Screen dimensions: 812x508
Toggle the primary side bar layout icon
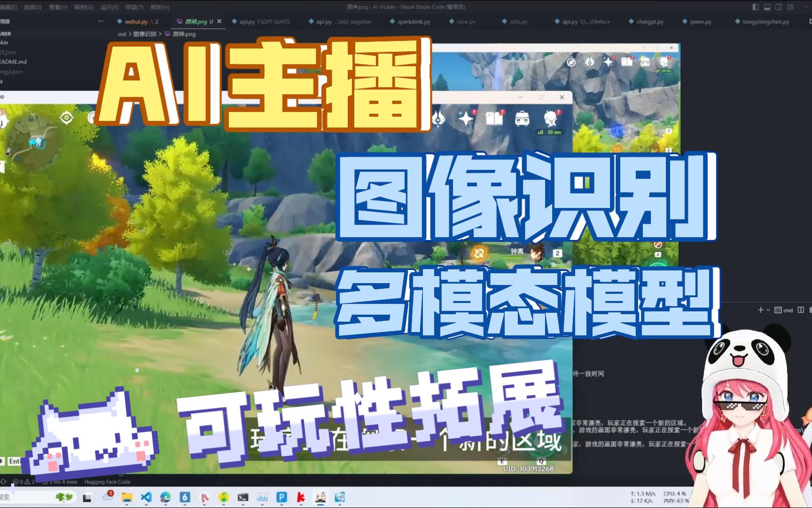(756, 7)
